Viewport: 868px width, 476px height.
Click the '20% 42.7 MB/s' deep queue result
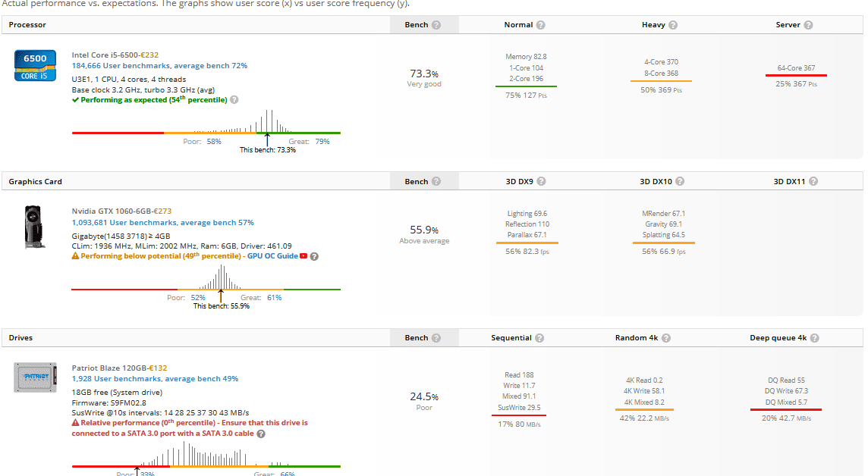point(786,418)
